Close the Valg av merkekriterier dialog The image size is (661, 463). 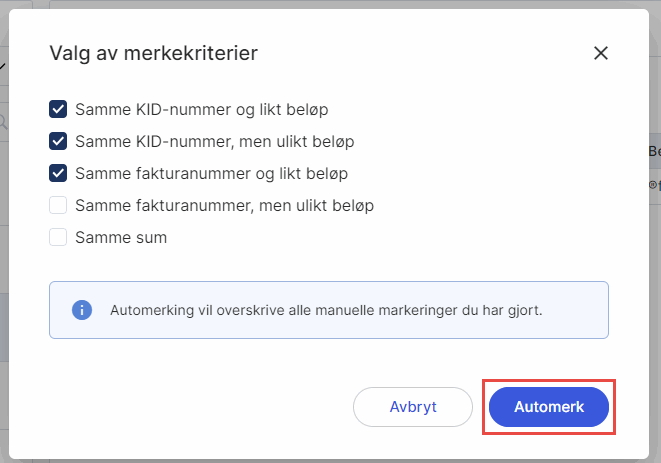[601, 53]
